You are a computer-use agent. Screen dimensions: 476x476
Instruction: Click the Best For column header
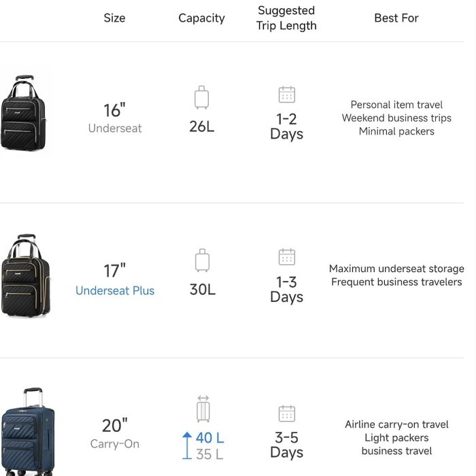tap(396, 18)
